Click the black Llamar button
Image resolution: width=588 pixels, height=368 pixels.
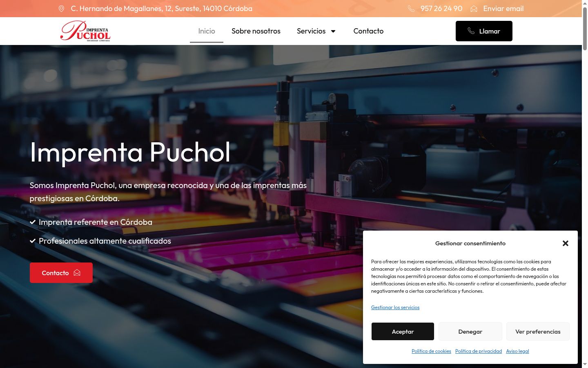[x=484, y=31]
